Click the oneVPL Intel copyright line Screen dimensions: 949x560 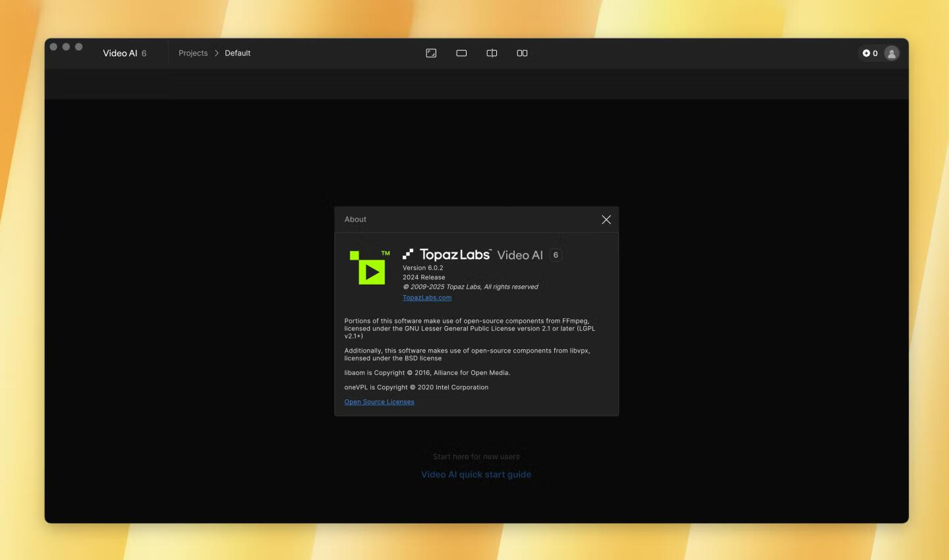(x=417, y=387)
